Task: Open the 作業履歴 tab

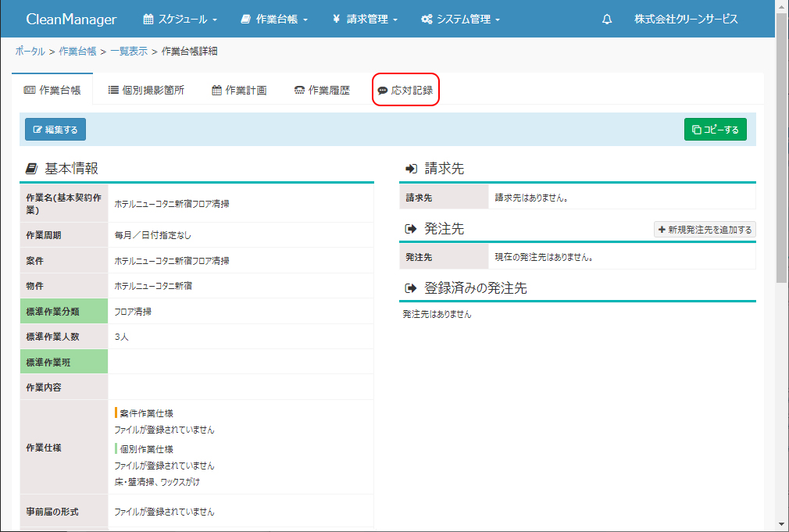Action: 322,91
